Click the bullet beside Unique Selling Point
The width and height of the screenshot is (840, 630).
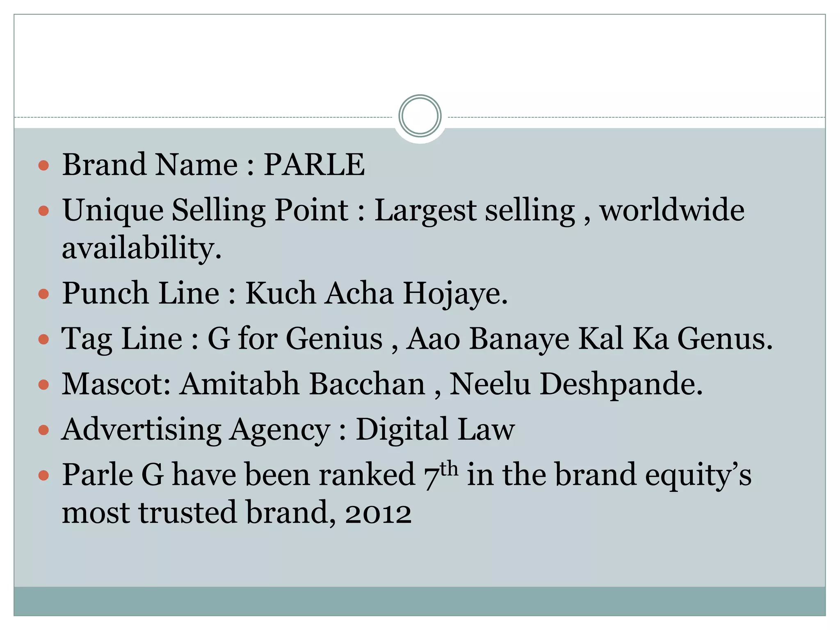pos(43,211)
